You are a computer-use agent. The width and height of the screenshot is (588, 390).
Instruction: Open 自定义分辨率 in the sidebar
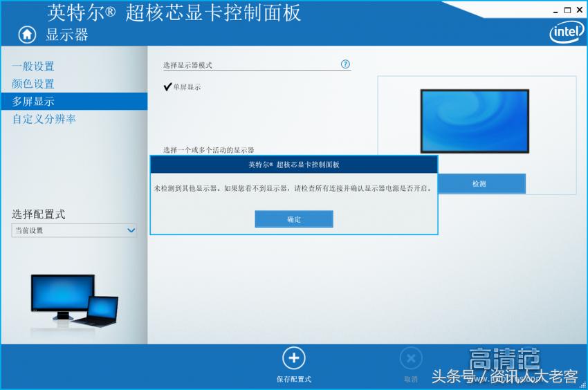coord(44,119)
